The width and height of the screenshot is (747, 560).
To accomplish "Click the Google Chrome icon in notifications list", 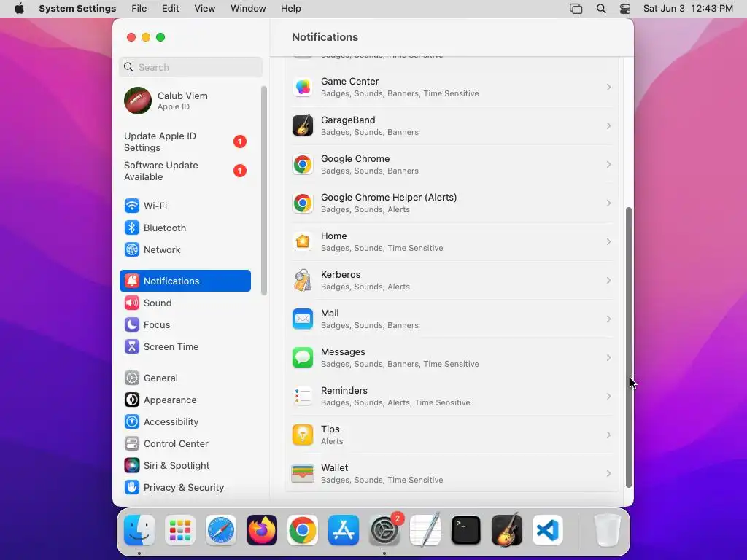I will click(303, 164).
